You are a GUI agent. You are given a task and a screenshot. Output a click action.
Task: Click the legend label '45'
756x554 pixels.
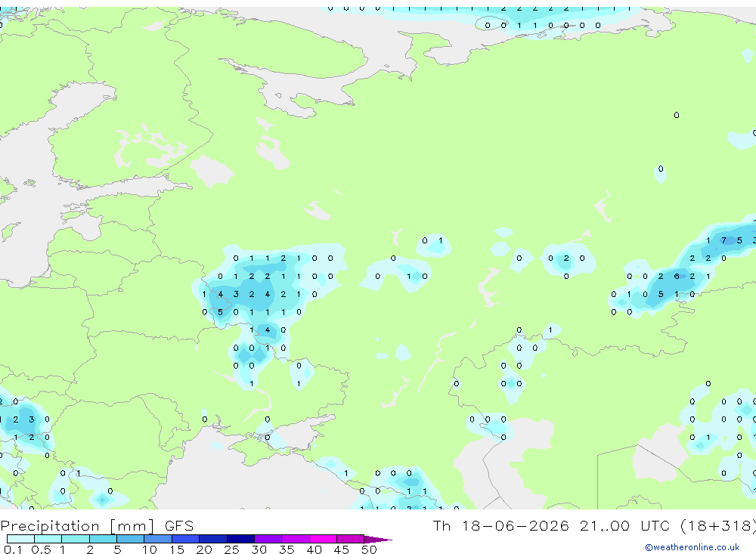tap(342, 549)
